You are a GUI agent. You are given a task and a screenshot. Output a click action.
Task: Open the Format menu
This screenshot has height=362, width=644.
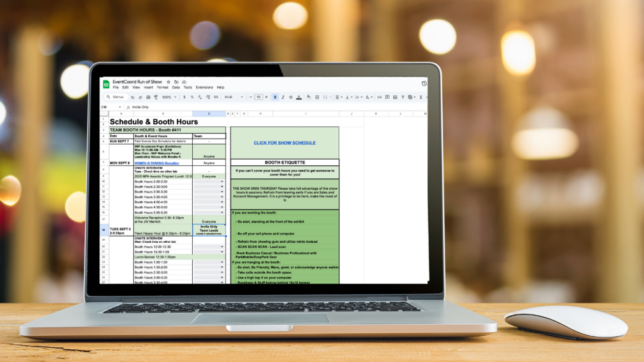163,87
